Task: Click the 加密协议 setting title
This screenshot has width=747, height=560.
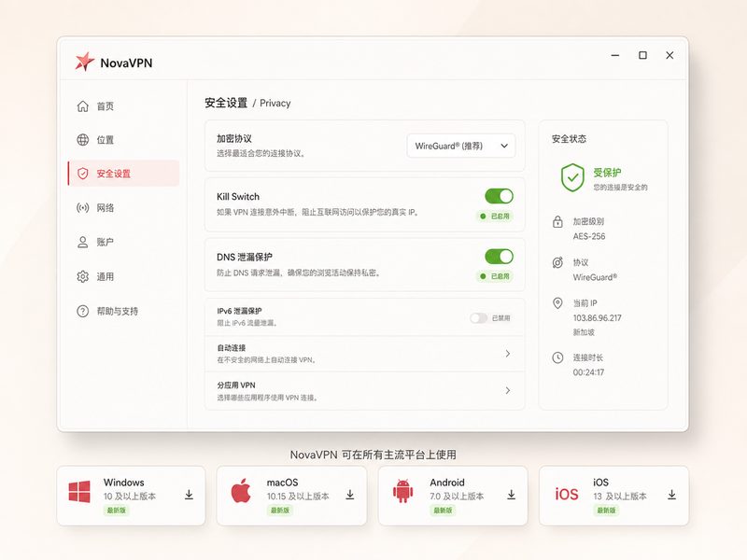Action: coord(234,138)
